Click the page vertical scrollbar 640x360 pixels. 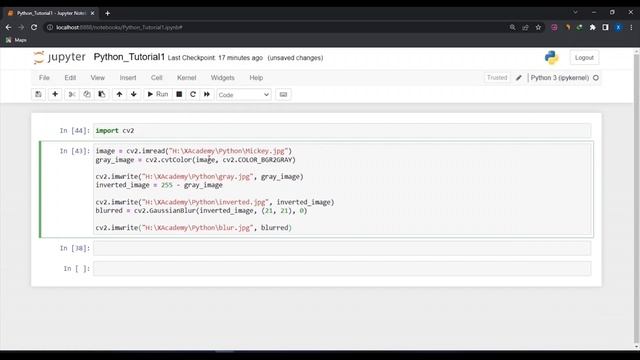pyautogui.click(x=636, y=198)
